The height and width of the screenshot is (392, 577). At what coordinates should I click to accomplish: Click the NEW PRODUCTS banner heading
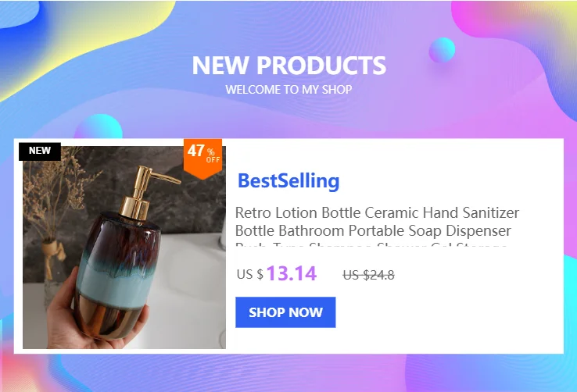pos(288,66)
